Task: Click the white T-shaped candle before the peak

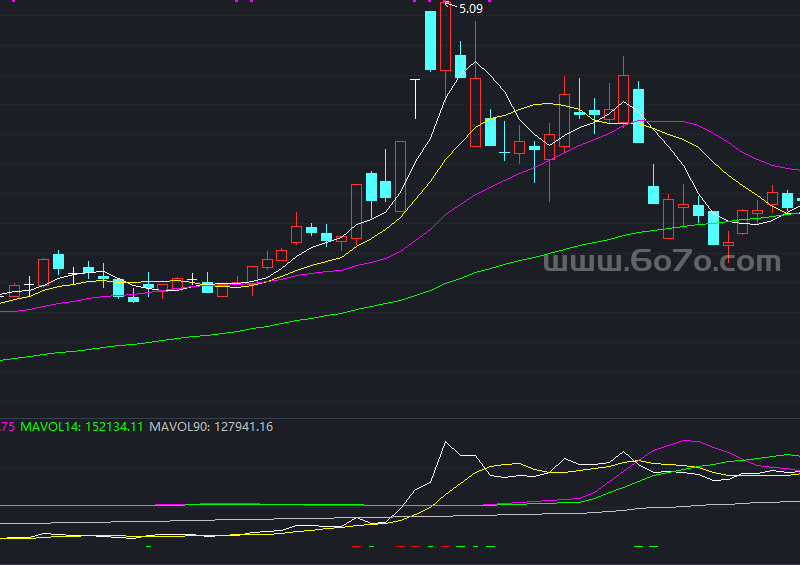Action: (415, 99)
